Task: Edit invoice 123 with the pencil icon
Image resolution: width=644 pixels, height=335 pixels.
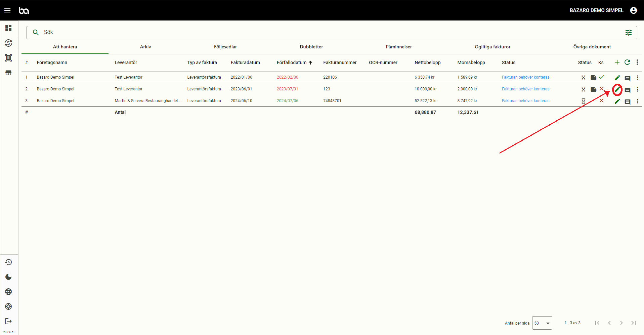Action: tap(617, 89)
